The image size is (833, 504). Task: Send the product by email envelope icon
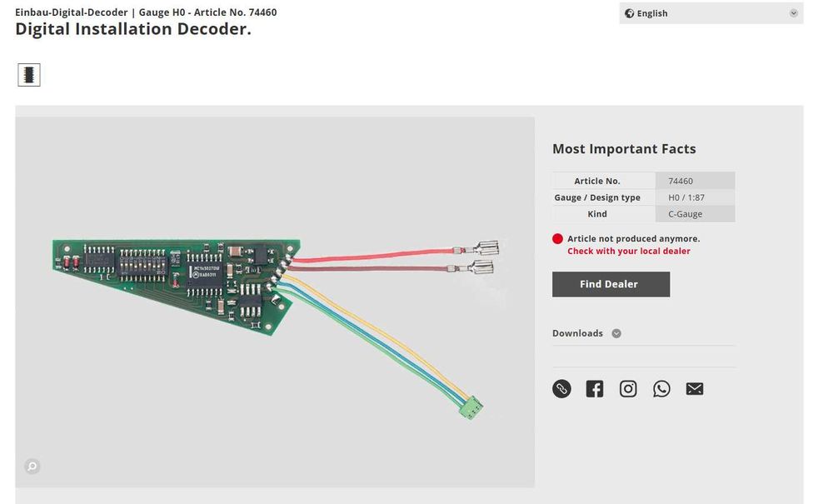coord(695,389)
